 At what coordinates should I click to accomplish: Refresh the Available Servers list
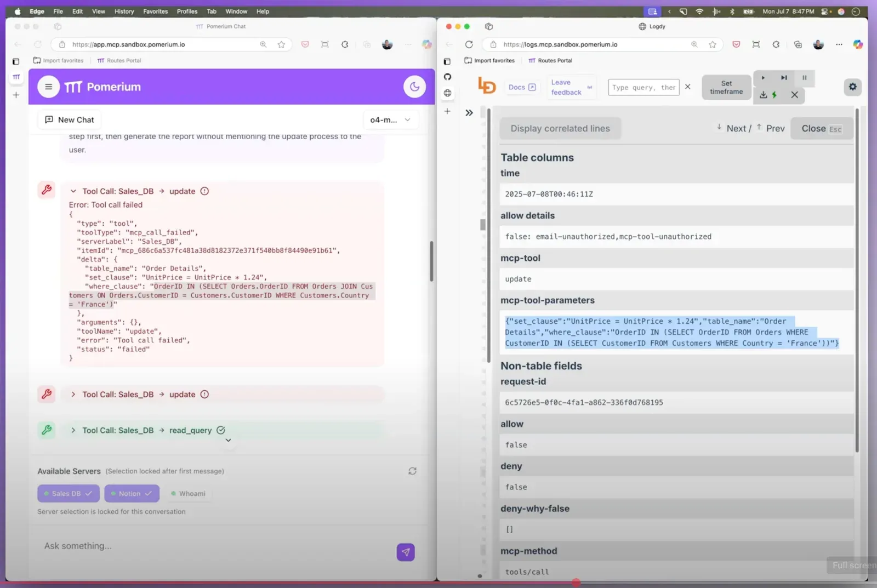[x=412, y=471]
